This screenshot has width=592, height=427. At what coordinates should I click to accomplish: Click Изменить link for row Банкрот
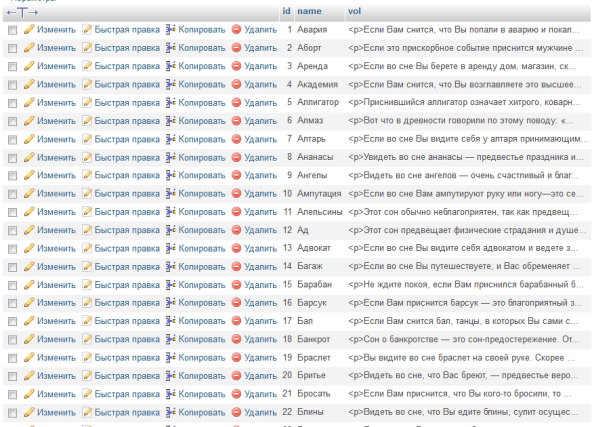tap(56, 339)
